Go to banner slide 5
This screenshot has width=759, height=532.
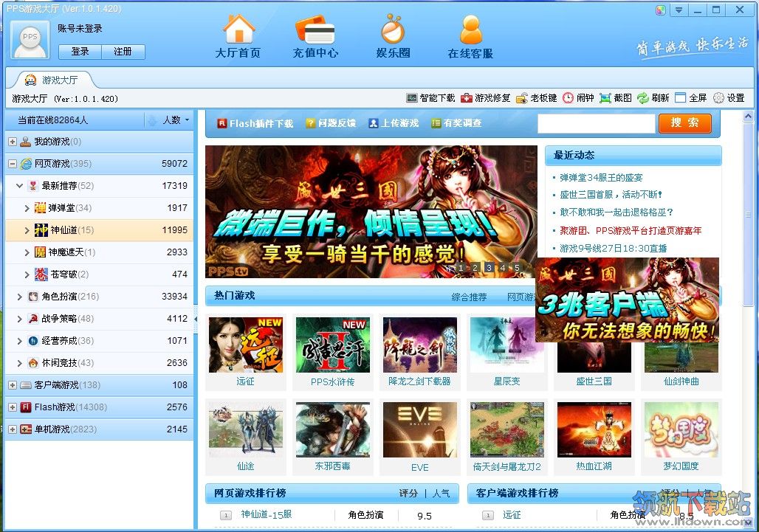click(x=517, y=267)
